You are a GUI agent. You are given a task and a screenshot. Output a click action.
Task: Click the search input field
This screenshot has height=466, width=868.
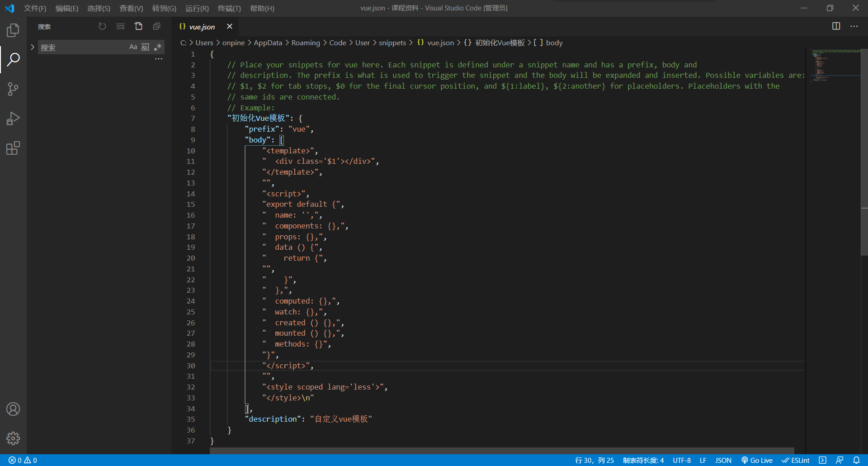pyautogui.click(x=84, y=48)
